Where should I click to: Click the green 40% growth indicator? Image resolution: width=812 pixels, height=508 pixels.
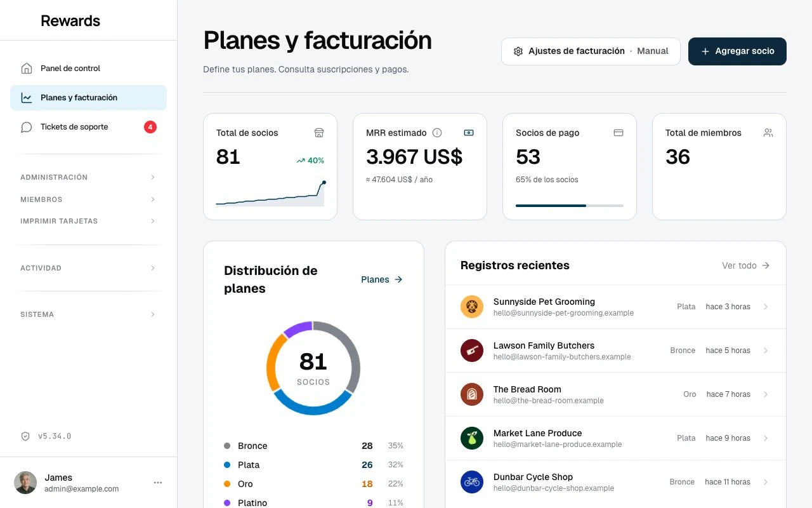310,161
